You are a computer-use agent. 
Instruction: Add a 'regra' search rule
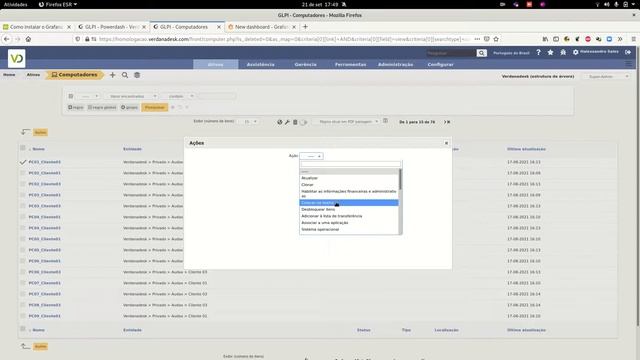tap(76, 107)
